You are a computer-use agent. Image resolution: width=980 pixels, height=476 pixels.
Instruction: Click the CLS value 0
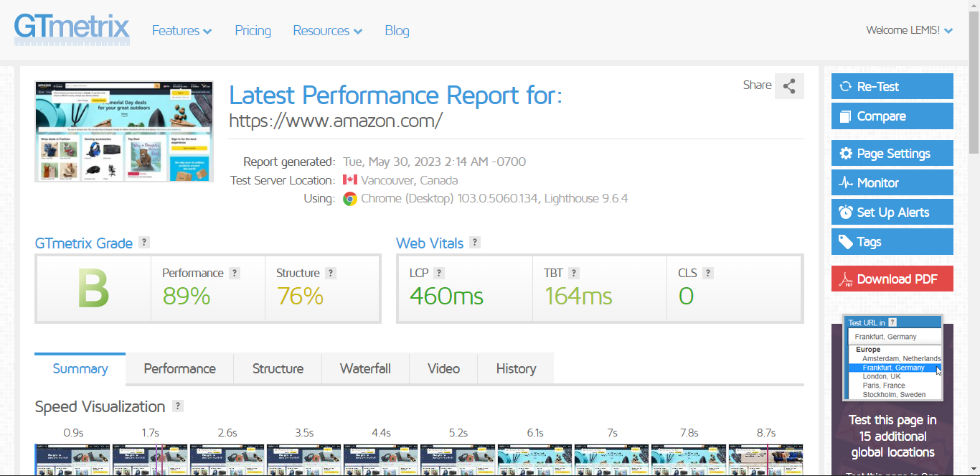tap(686, 296)
